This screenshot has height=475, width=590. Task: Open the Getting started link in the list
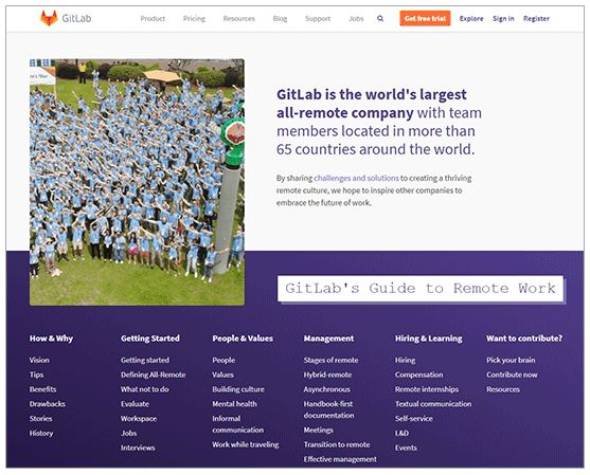coord(145,360)
